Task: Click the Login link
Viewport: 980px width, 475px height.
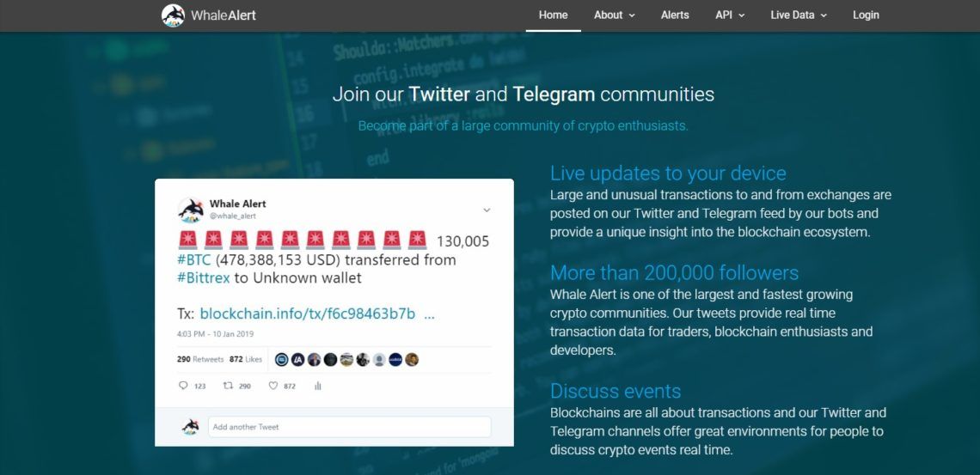Action: 866,15
